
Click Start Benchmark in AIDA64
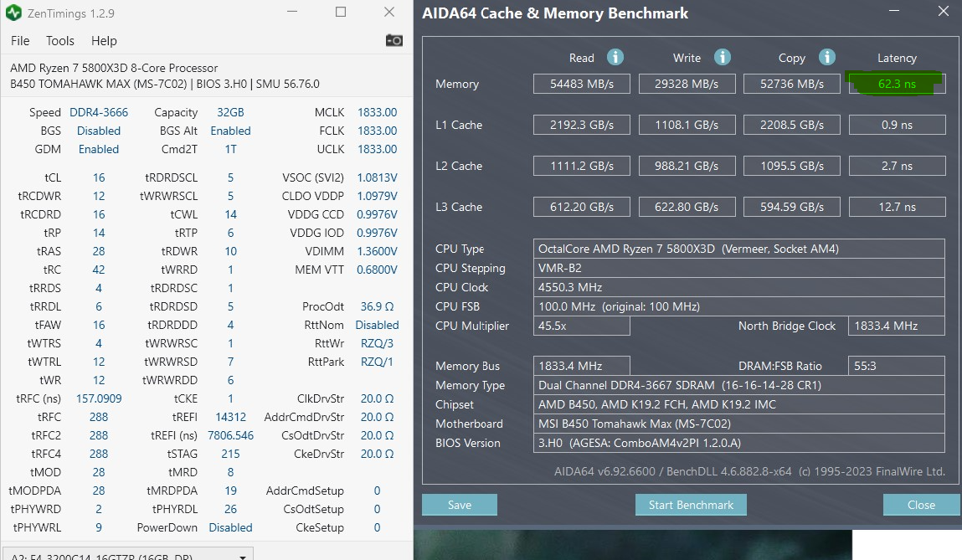691,505
